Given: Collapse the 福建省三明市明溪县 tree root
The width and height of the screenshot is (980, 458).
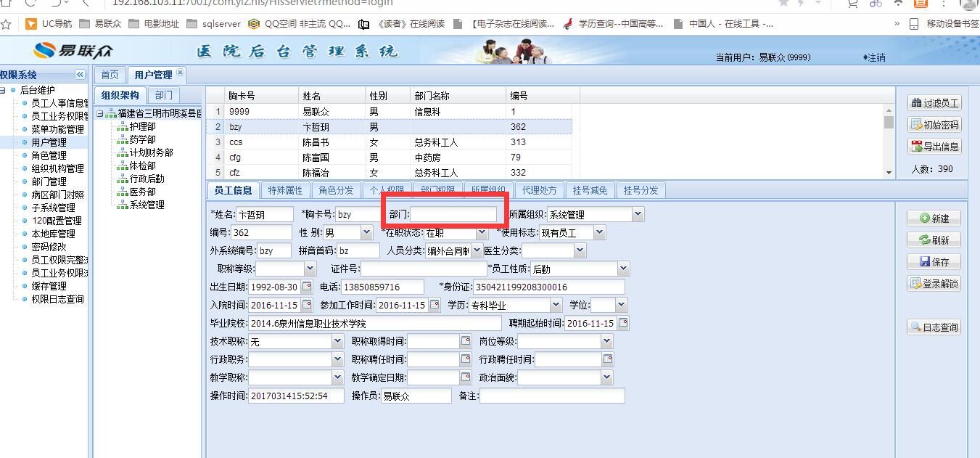Looking at the screenshot, I should 100,113.
